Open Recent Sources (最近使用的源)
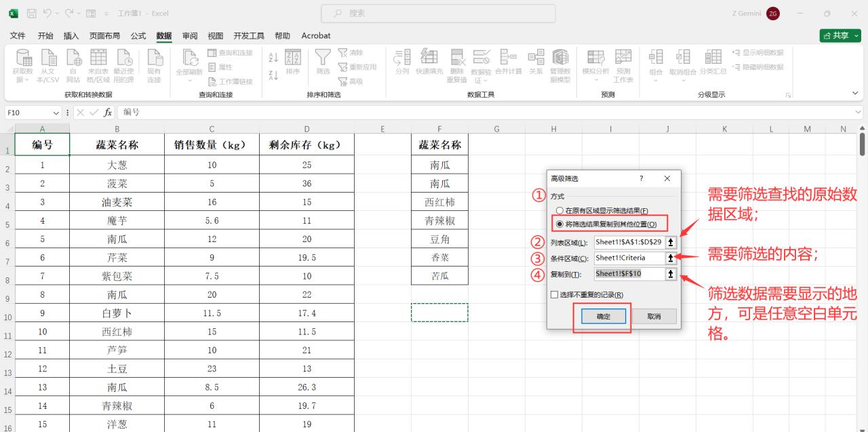The height and width of the screenshot is (432, 868). (x=123, y=66)
